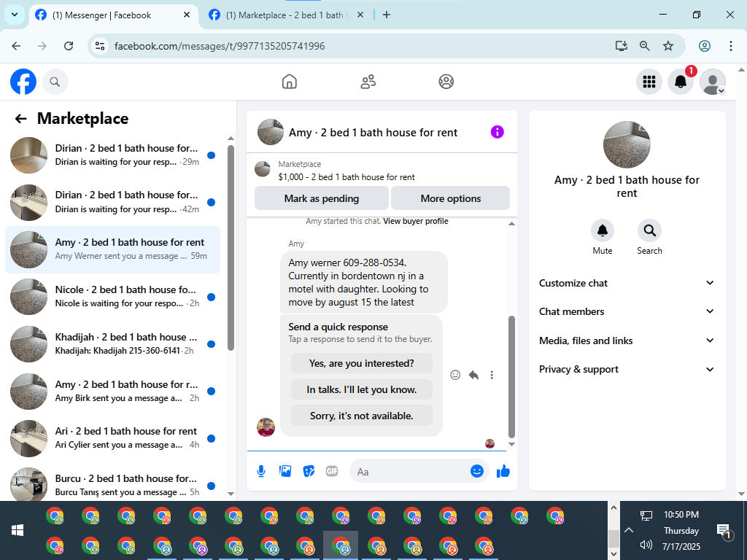Expand the Chat members section
Image resolution: width=747 pixels, height=560 pixels.
(627, 311)
